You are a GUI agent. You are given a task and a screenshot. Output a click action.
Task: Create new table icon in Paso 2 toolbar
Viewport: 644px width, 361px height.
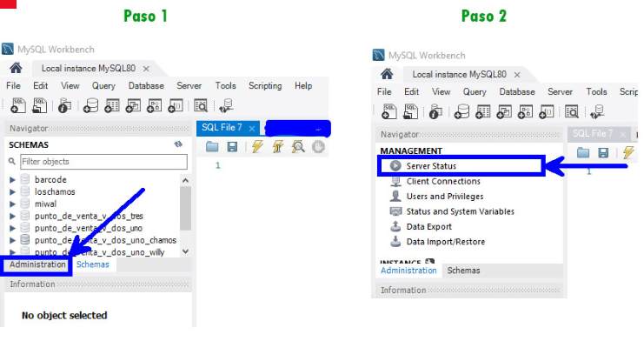pos(483,111)
